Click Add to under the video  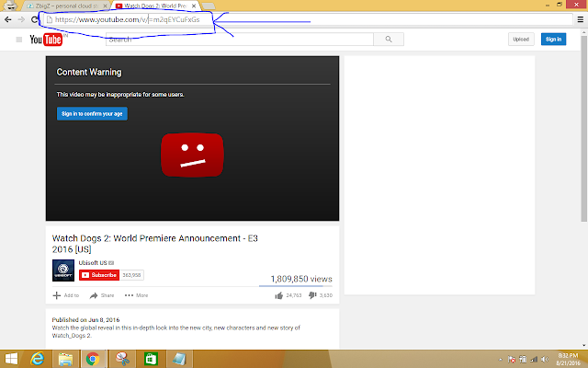click(66, 295)
